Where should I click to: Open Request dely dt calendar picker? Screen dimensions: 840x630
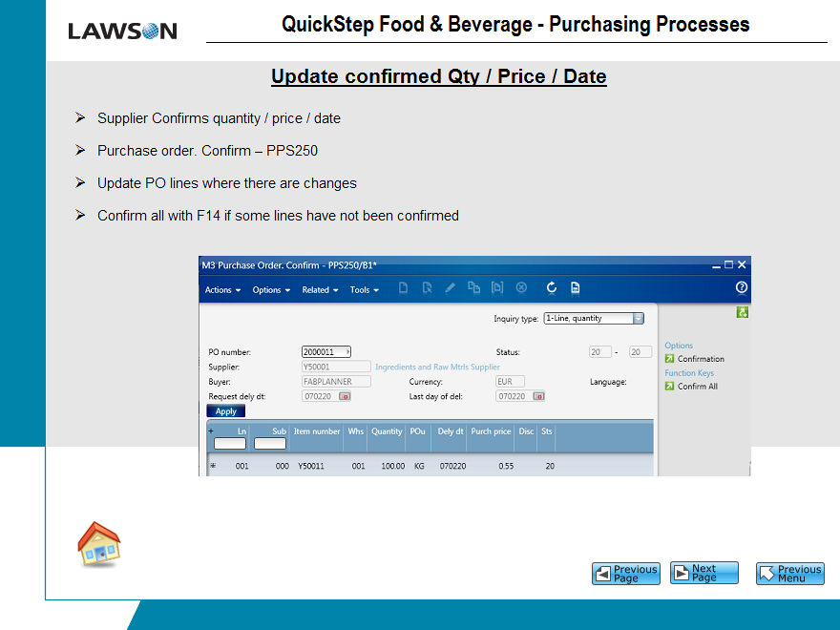345,396
